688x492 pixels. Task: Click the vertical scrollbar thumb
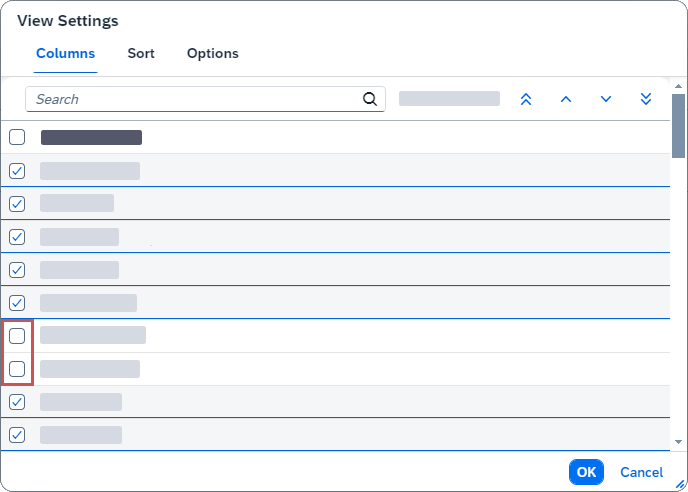[679, 125]
